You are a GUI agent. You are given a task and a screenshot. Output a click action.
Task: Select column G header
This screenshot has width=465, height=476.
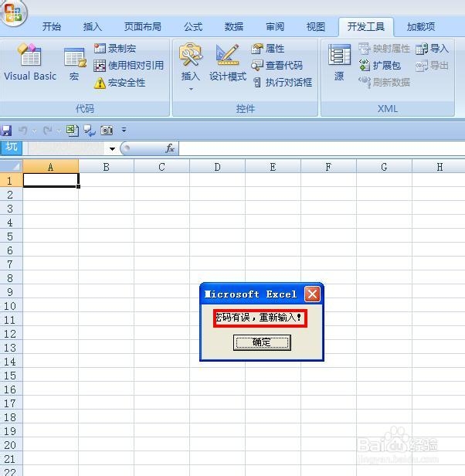(384, 167)
